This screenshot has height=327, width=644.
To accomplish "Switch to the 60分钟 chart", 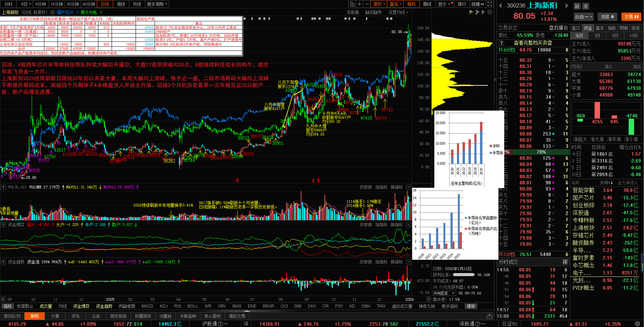I will (x=89, y=4).
